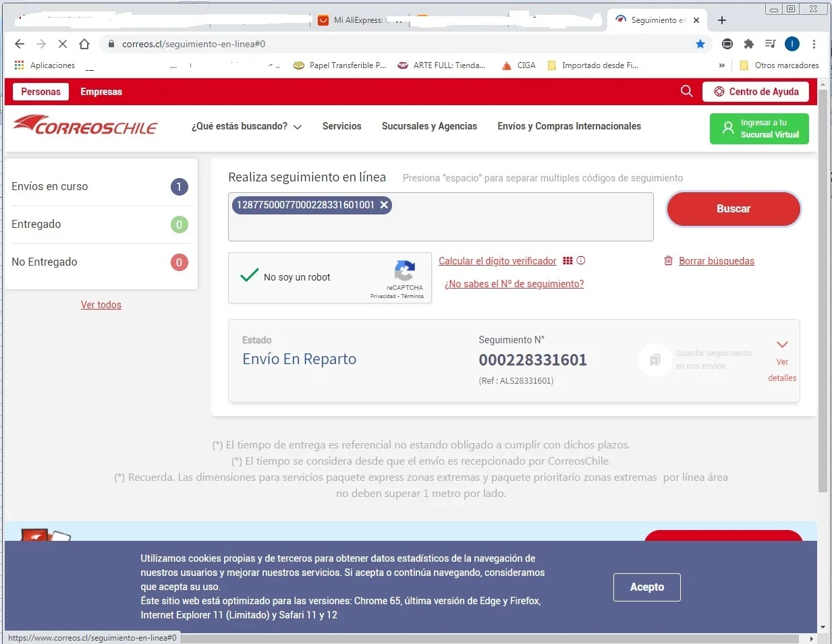Click the browser back arrow

[20, 44]
